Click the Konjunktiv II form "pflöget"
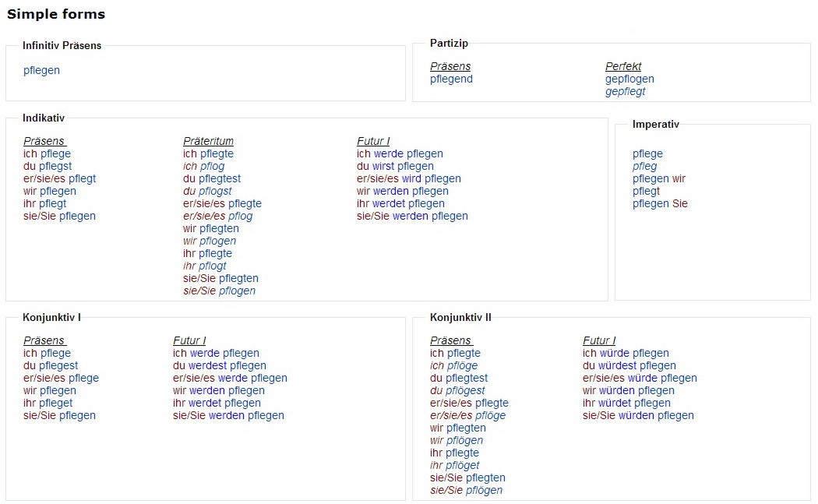The width and height of the screenshot is (818, 504). pyautogui.click(x=463, y=465)
